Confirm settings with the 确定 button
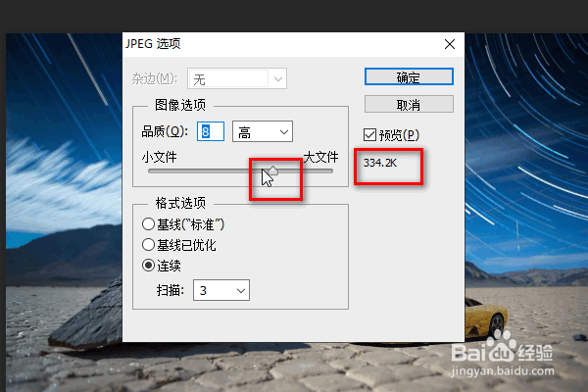 point(409,76)
